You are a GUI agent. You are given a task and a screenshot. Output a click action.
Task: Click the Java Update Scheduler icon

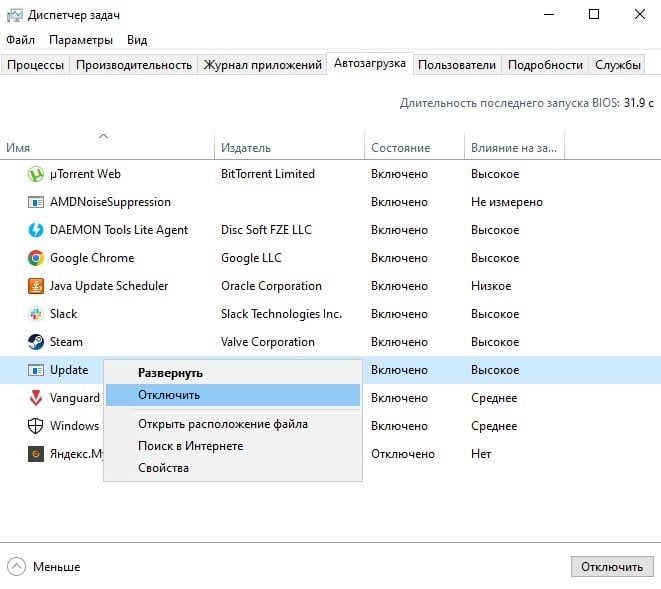click(x=36, y=286)
